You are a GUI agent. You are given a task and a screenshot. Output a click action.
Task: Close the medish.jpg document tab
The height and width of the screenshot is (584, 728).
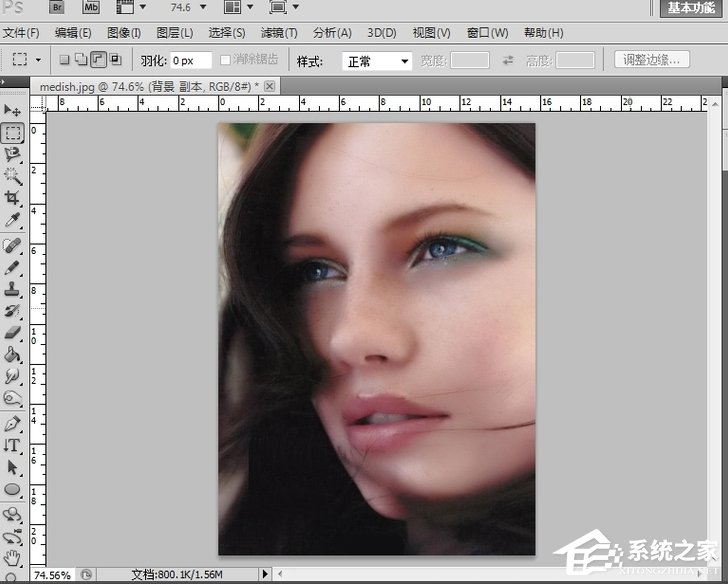(x=269, y=86)
